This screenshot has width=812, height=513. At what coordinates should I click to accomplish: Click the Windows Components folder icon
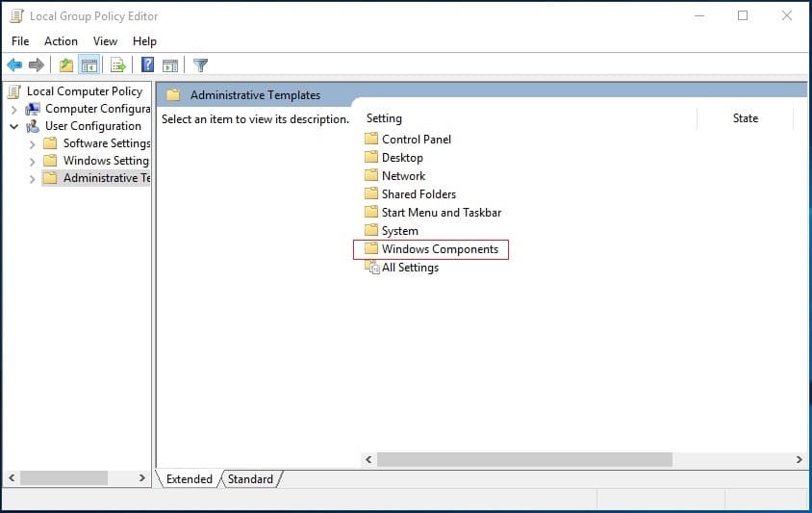(371, 248)
